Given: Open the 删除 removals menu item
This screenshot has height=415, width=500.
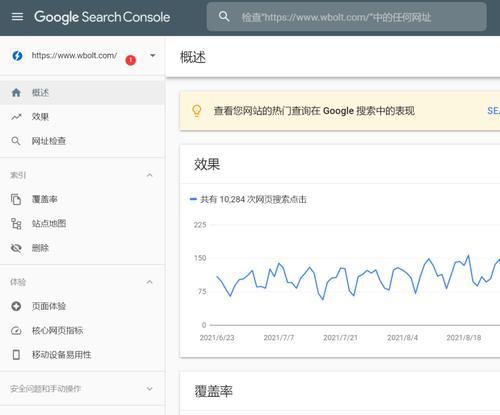Looking at the screenshot, I should 82,248.
